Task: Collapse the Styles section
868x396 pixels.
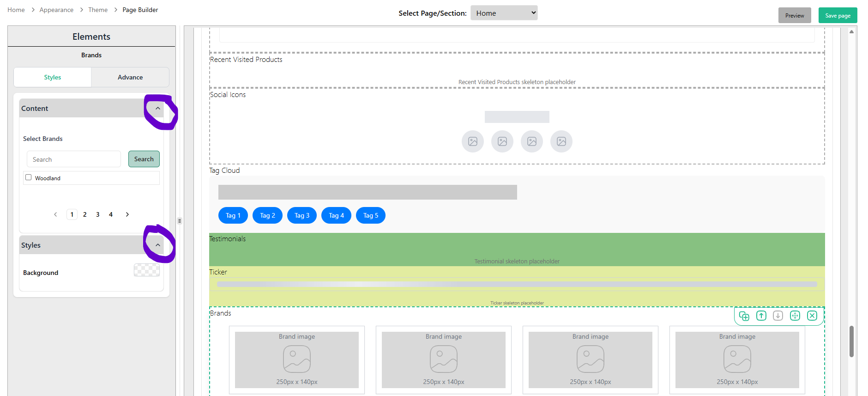Action: point(158,245)
